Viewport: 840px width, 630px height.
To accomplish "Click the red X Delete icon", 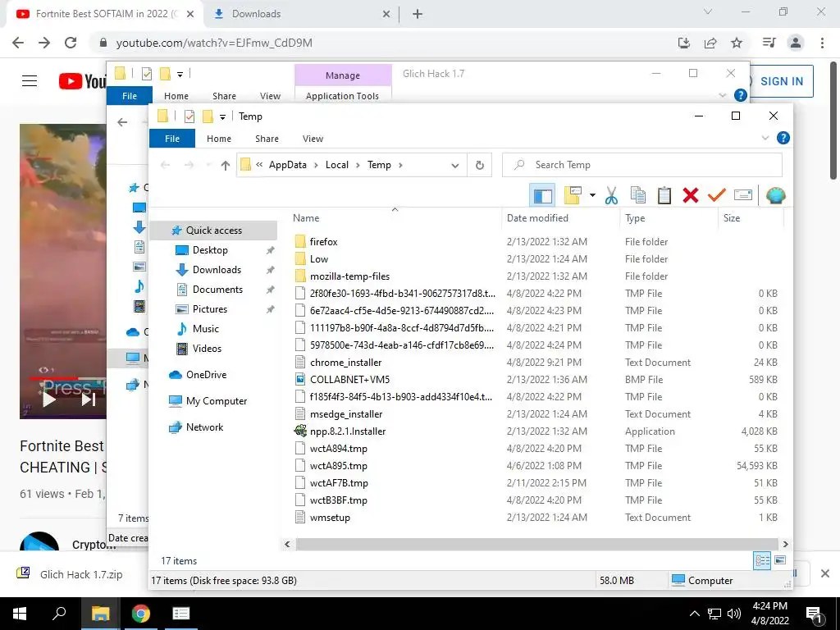I will [691, 195].
